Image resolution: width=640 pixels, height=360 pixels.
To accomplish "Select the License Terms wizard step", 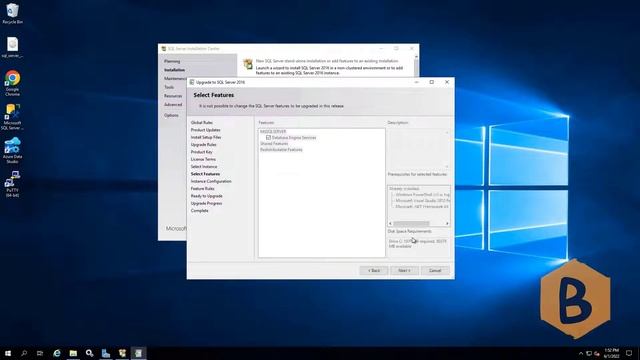I will (x=203, y=159).
